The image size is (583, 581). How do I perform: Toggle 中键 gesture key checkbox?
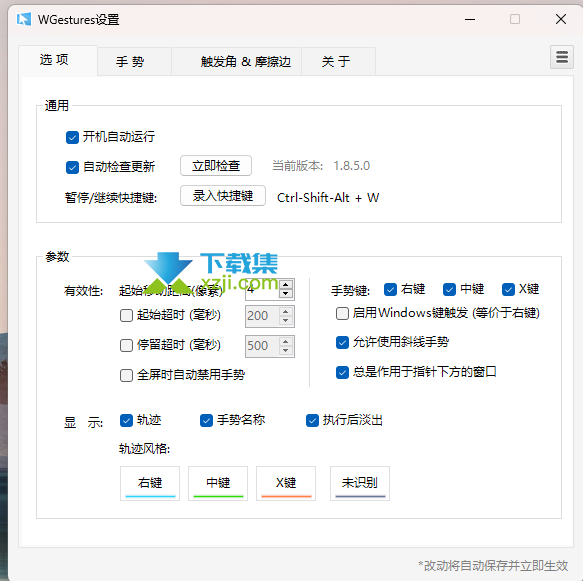pos(450,289)
